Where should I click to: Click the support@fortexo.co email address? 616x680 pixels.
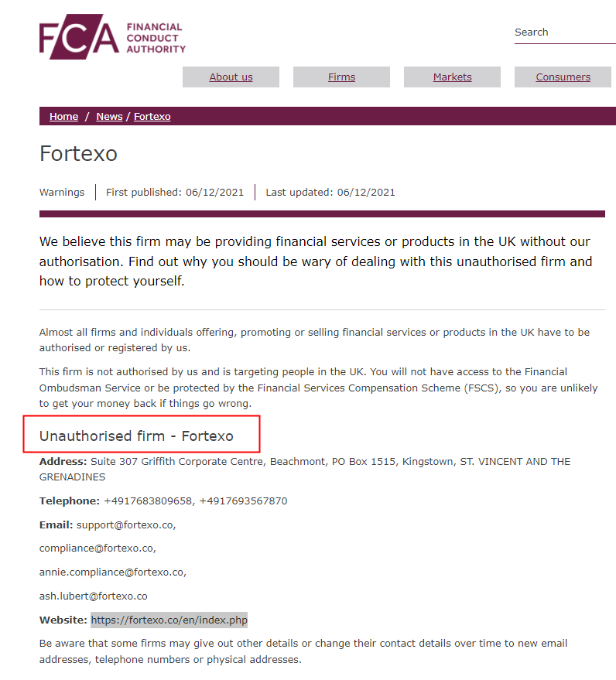point(125,525)
